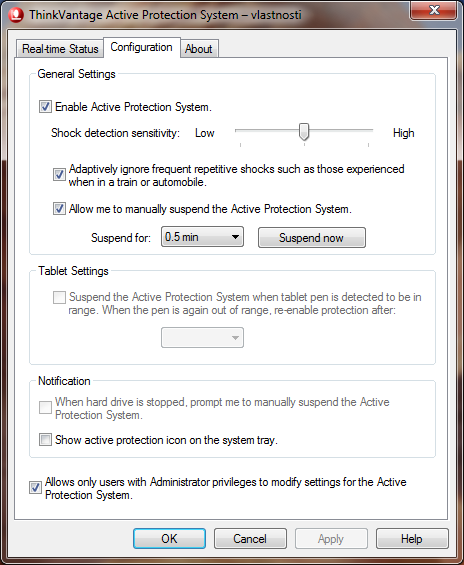This screenshot has width=464, height=565.
Task: Click the greyed-out Apply button
Action: [331, 539]
